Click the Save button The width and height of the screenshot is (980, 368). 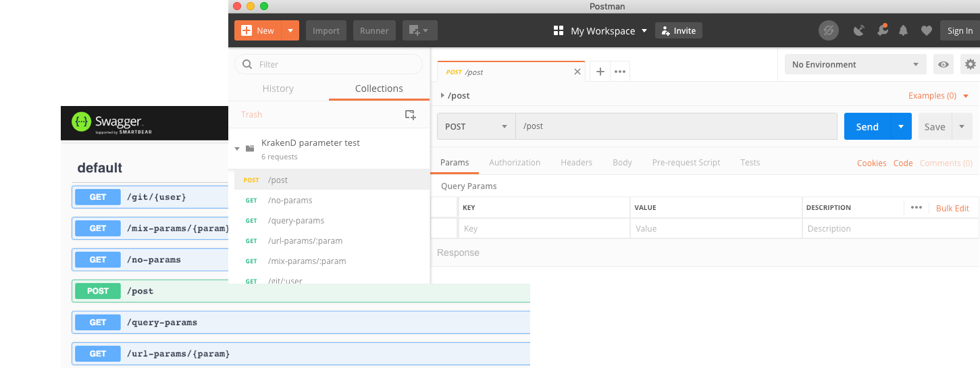coord(935,126)
